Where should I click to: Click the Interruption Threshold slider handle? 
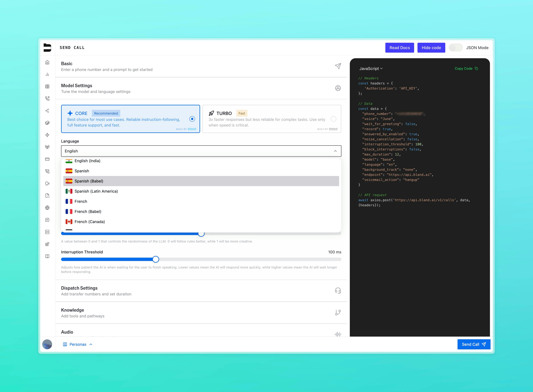(156, 259)
